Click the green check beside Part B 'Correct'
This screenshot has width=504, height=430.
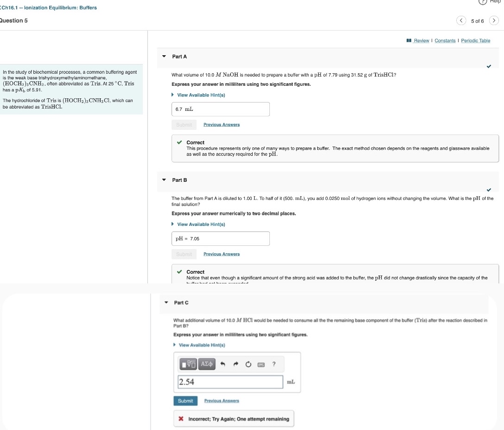pyautogui.click(x=179, y=271)
